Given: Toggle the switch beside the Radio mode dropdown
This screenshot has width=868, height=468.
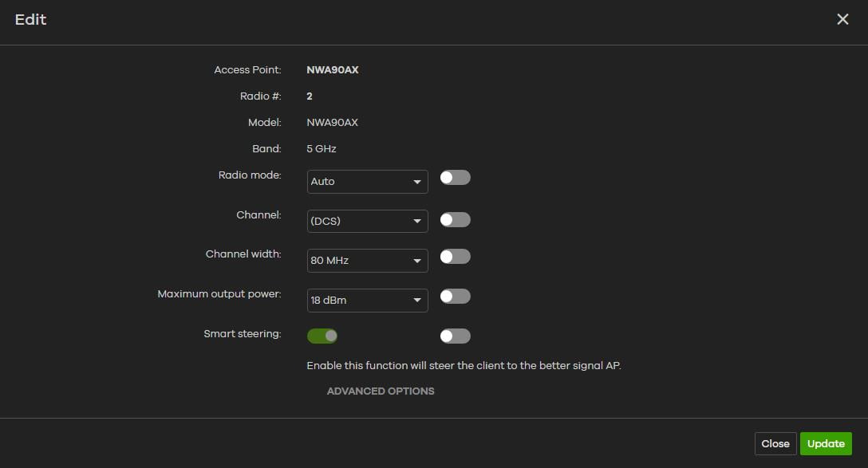Looking at the screenshot, I should point(455,178).
